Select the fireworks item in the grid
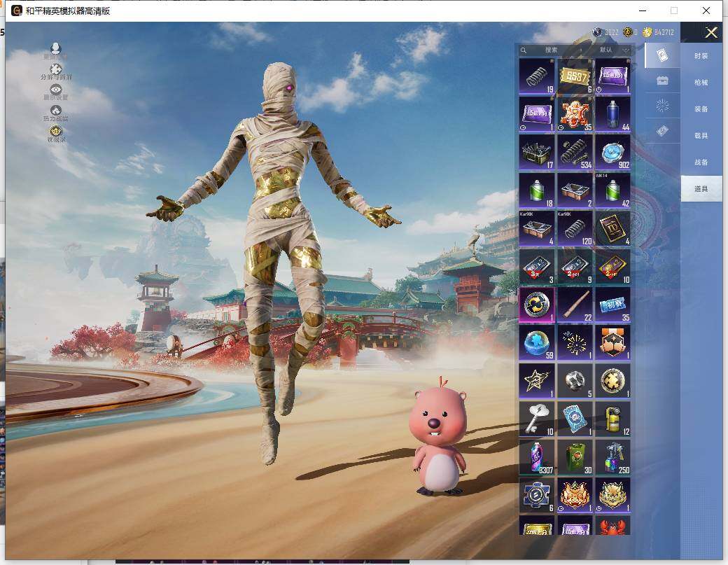The height and width of the screenshot is (565, 728). pyautogui.click(x=575, y=342)
